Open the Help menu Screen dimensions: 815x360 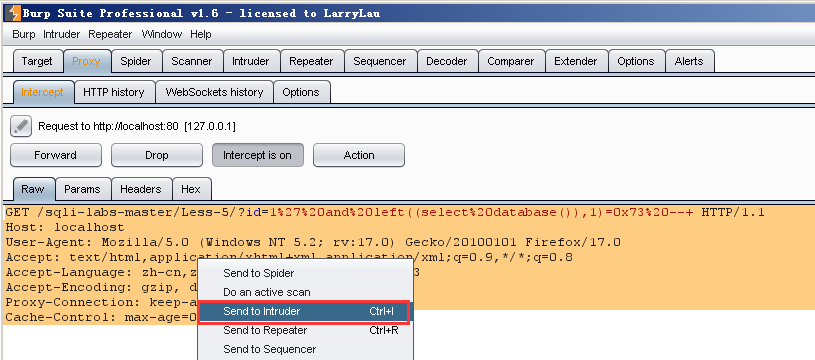pos(201,34)
